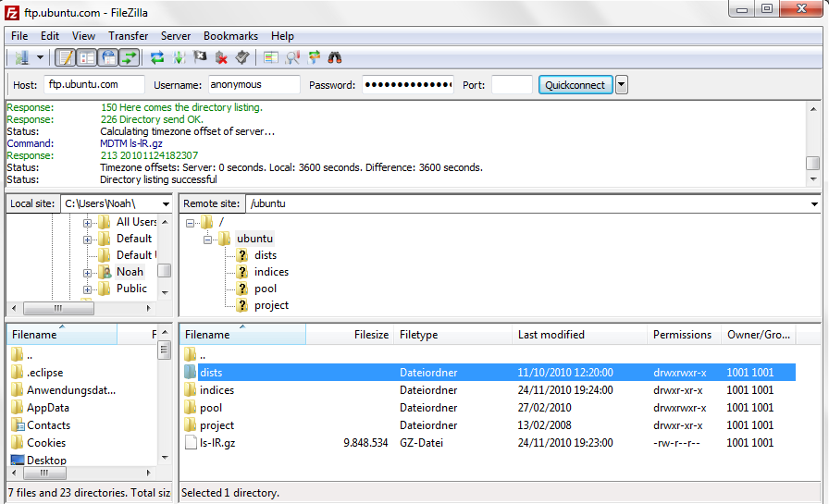Open directory listing filters dialog
829x504 pixels.
(271, 57)
